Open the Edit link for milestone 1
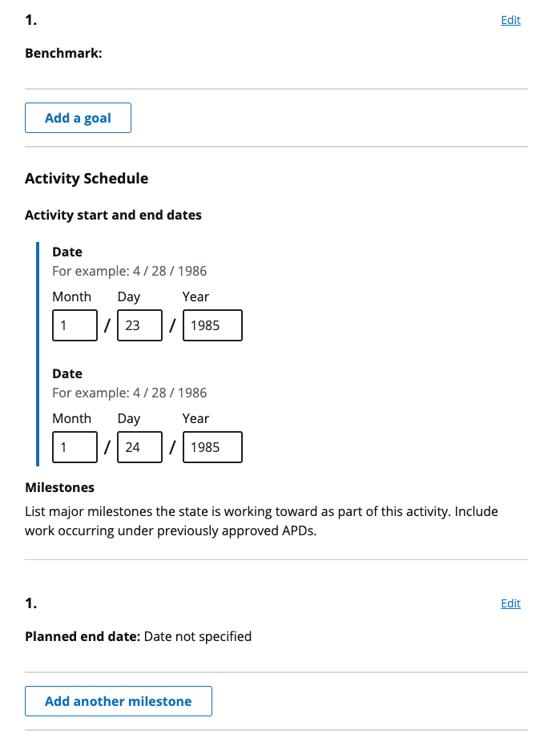Image resolution: width=560 pixels, height=738 pixels. tap(510, 603)
